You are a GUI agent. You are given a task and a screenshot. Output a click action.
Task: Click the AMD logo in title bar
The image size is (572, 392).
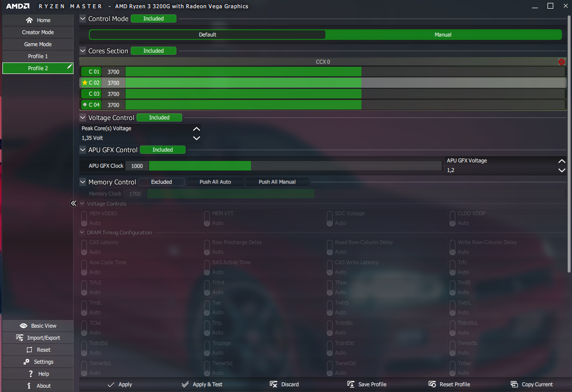point(18,6)
